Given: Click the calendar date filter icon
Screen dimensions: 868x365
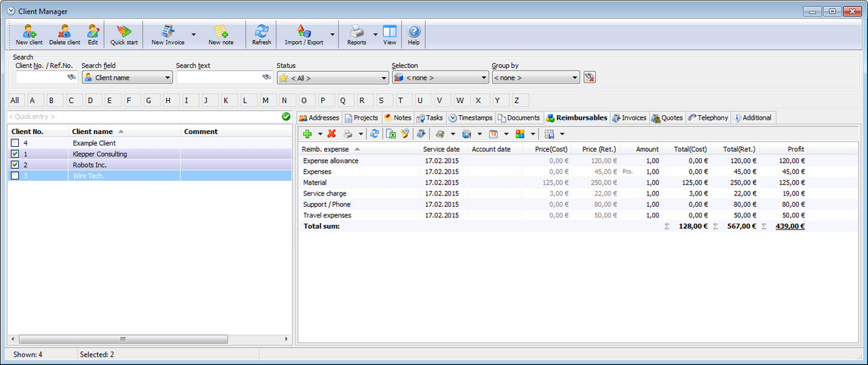Looking at the screenshot, I should pyautogui.click(x=492, y=133).
